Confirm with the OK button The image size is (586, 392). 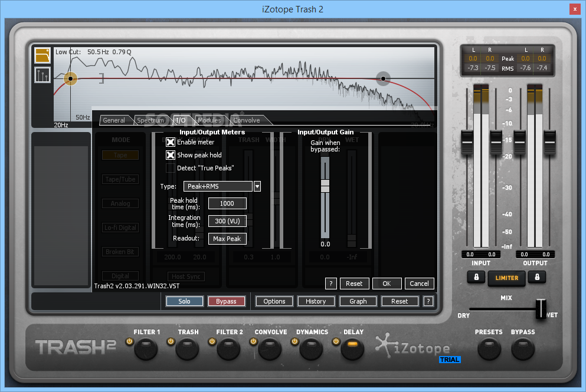[x=387, y=284]
